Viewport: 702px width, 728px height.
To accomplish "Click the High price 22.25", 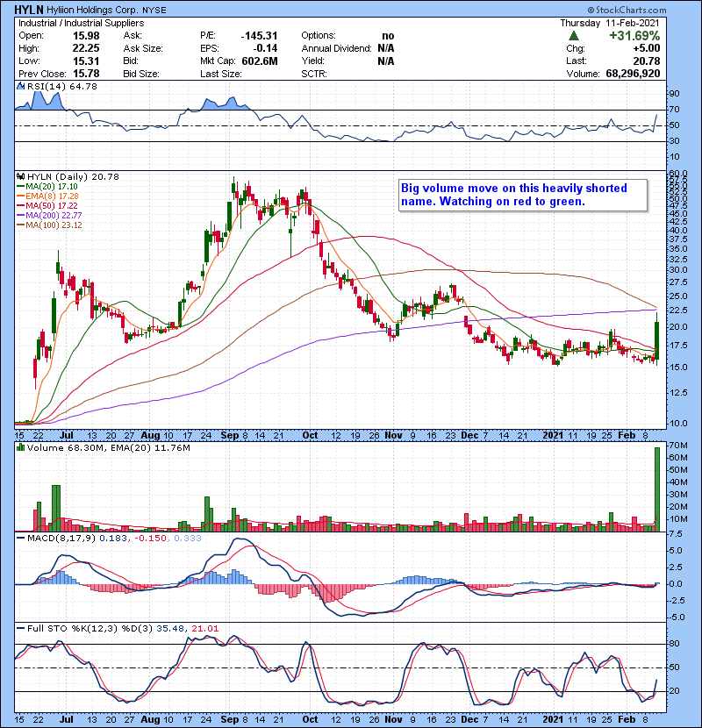I will (86, 48).
